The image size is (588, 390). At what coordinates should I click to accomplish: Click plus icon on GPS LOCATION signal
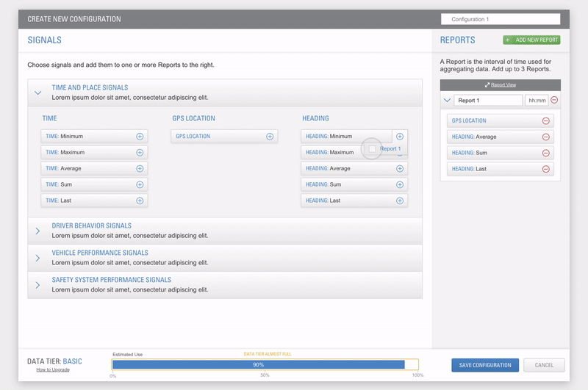pyautogui.click(x=270, y=137)
